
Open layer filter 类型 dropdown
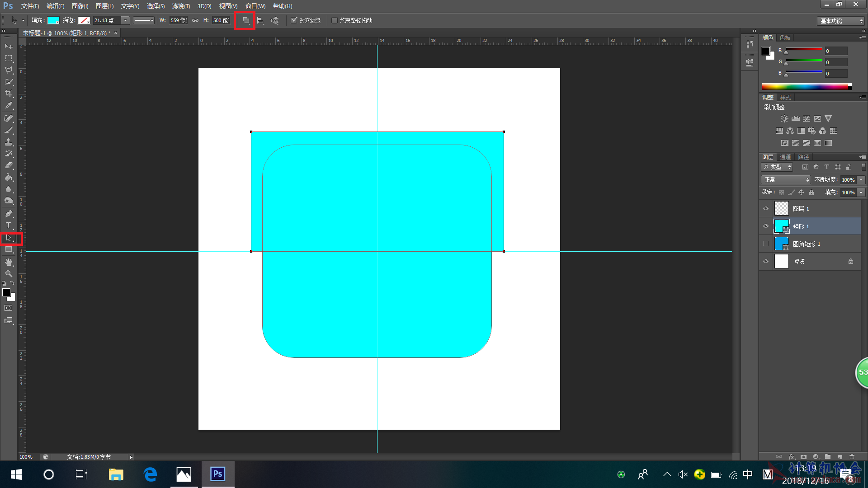[x=777, y=167]
